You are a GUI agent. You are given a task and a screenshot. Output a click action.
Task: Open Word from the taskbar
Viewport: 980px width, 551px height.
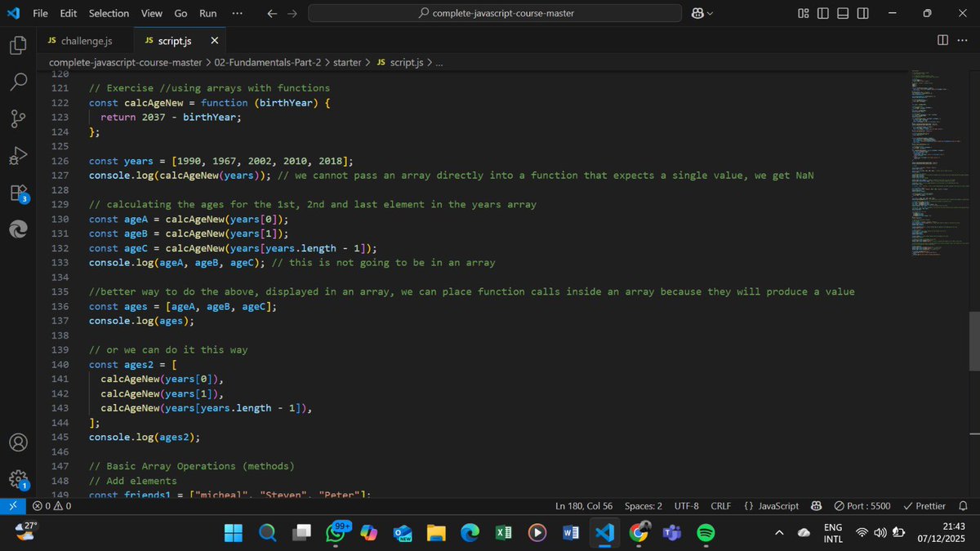(571, 532)
